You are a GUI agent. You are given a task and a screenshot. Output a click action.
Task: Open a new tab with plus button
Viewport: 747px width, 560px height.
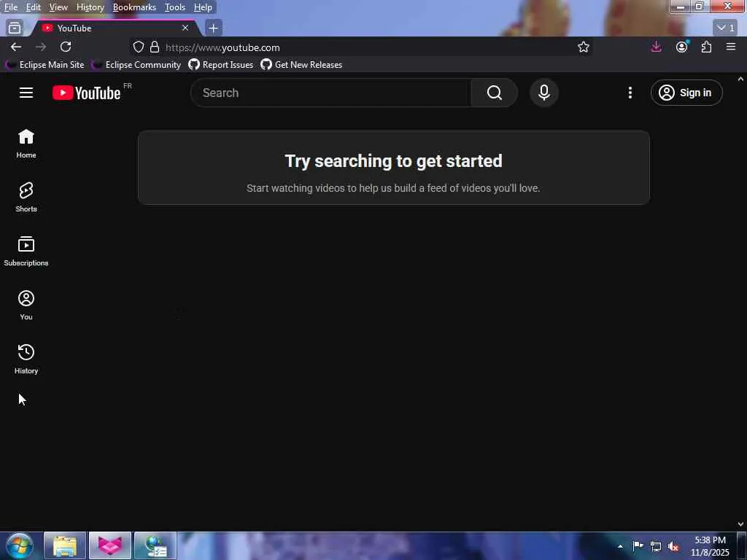(214, 28)
